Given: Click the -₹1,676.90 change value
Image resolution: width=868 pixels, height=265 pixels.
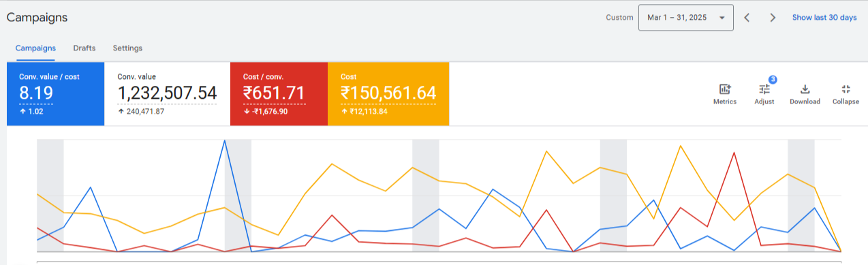Looking at the screenshot, I should [x=270, y=111].
